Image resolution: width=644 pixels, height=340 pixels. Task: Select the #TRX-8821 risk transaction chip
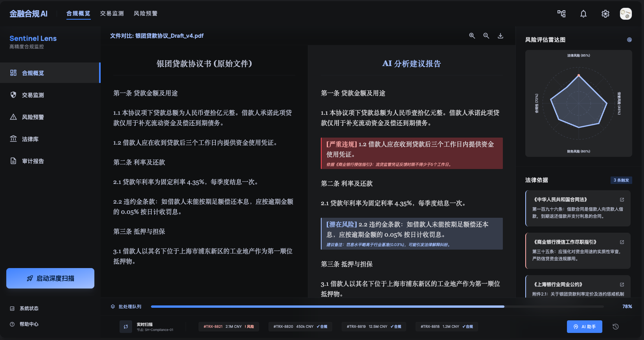pos(228,327)
